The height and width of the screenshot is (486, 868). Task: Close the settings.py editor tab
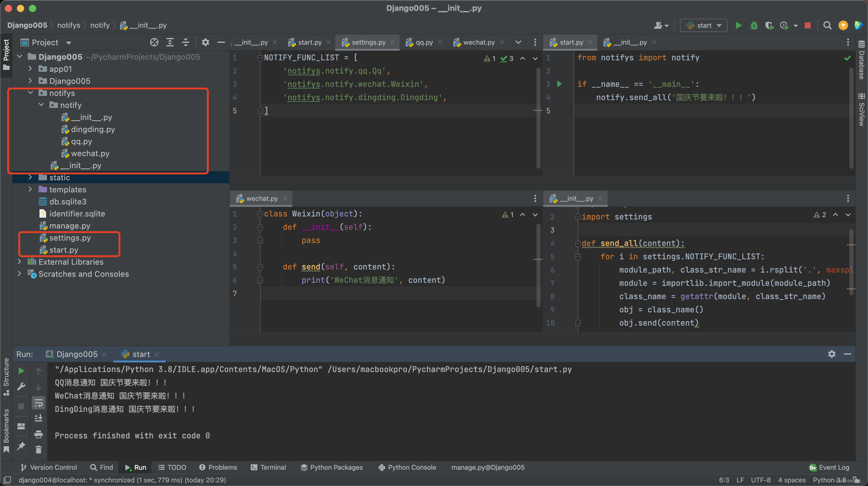[392, 43]
